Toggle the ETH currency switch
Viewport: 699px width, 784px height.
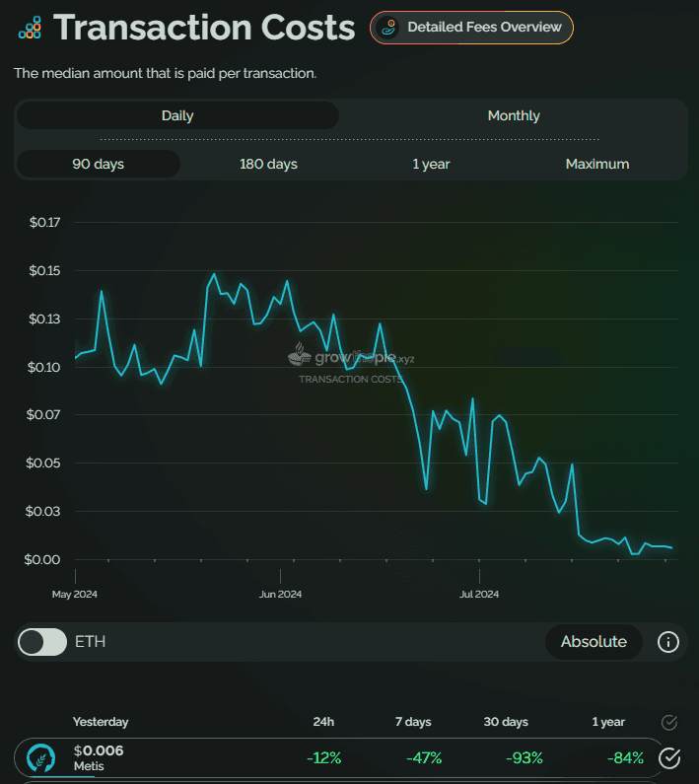(x=42, y=642)
